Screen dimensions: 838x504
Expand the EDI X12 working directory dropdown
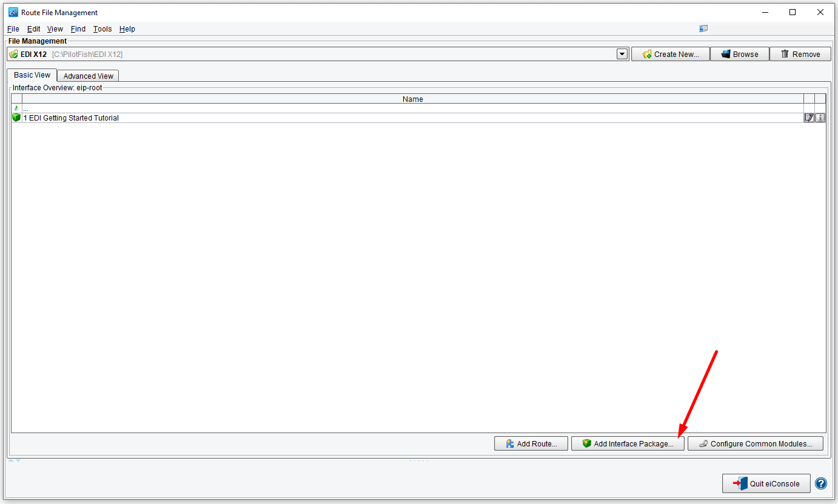point(622,54)
